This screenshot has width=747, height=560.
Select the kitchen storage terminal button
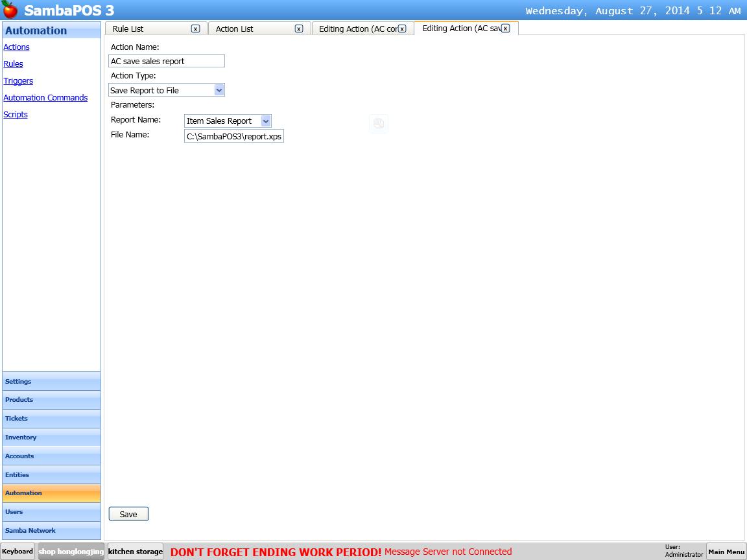(135, 552)
